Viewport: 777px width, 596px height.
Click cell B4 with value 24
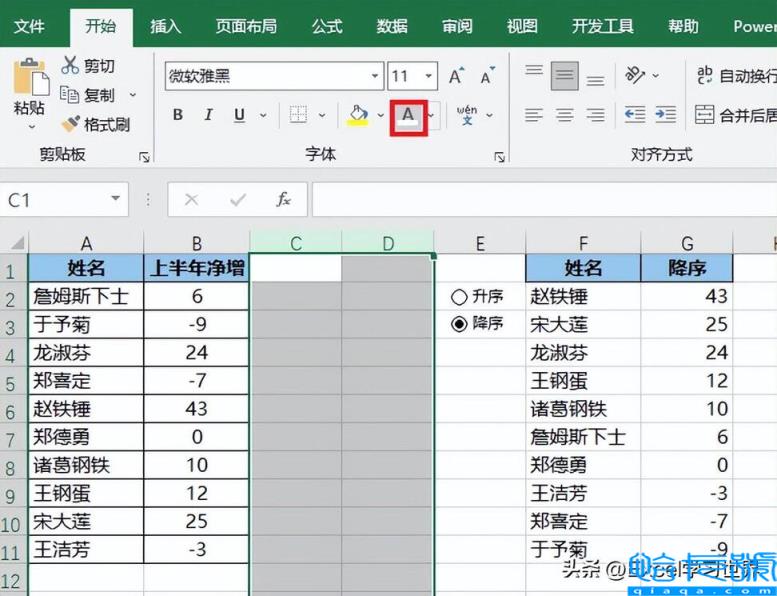click(197, 353)
